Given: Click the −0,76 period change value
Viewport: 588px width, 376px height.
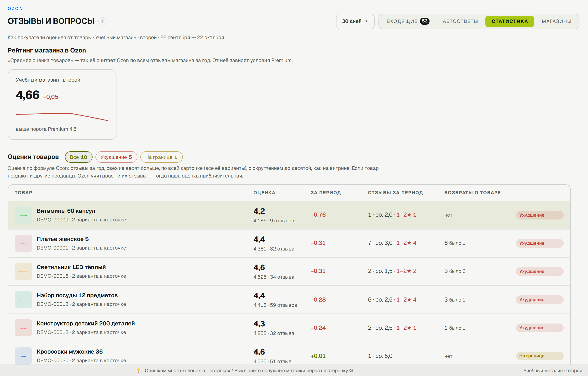Looking at the screenshot, I should [x=318, y=215].
